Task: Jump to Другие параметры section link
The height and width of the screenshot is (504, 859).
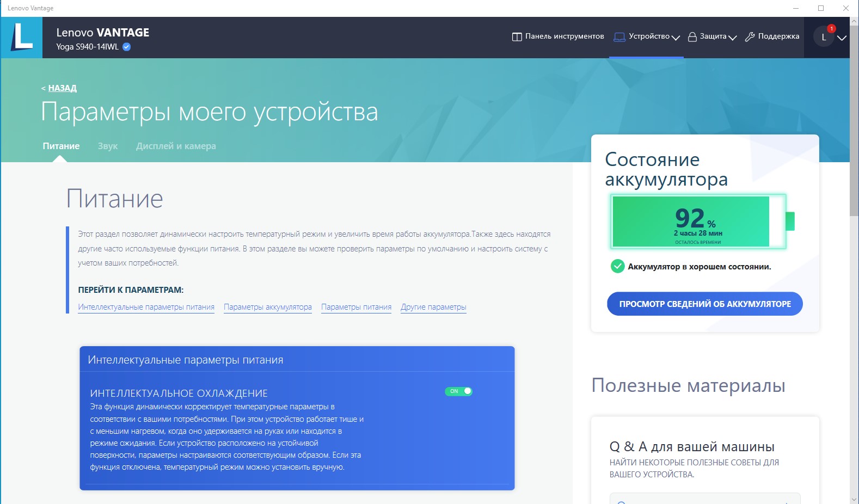Action: (x=433, y=307)
